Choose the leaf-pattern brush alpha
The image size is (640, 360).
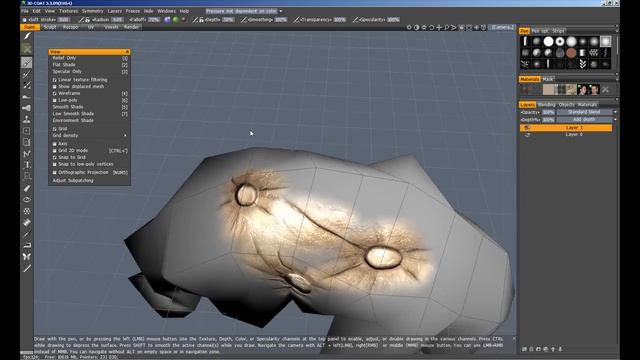tap(582, 64)
